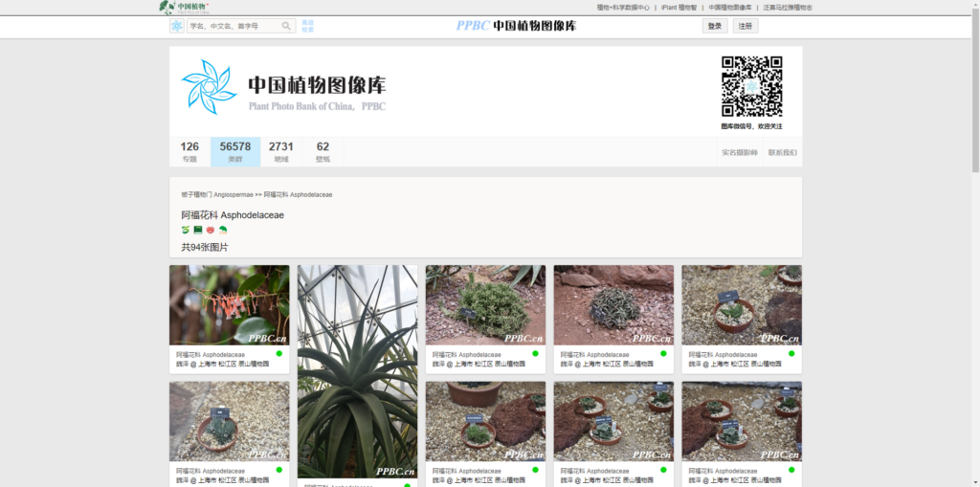This screenshot has width=980, height=487.
Task: Open the top-right potted succulent photo
Action: pyautogui.click(x=742, y=305)
